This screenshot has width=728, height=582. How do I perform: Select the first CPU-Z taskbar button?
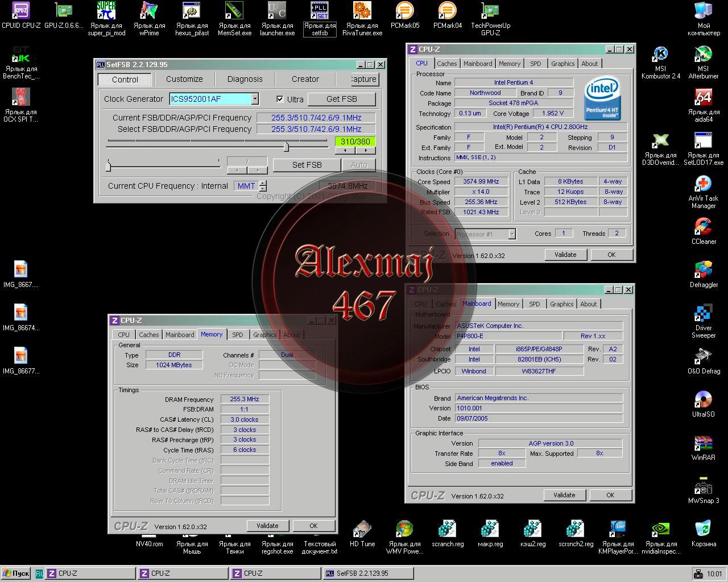(x=90, y=573)
